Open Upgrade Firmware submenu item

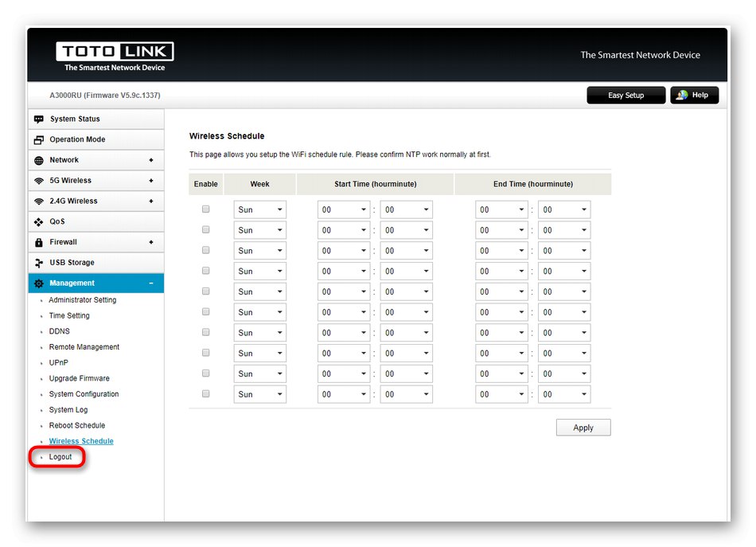click(x=79, y=378)
